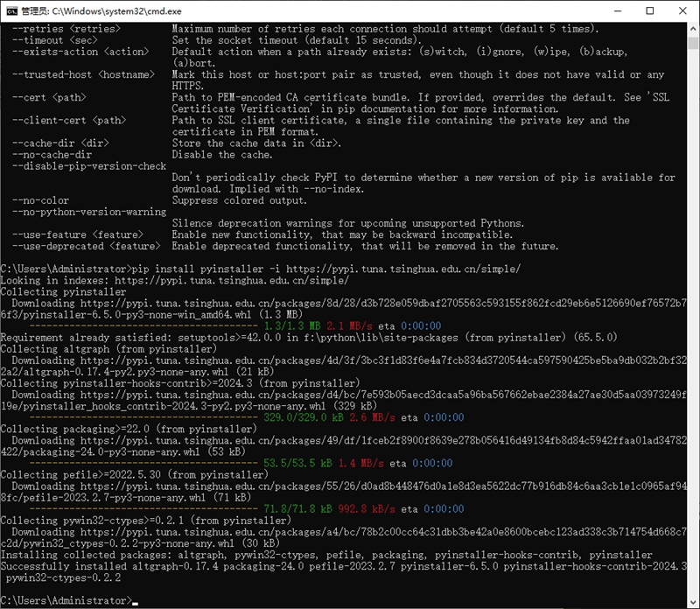This screenshot has height=609, width=700.
Task: Click the '--retries <retries>' option text
Action: (66, 29)
